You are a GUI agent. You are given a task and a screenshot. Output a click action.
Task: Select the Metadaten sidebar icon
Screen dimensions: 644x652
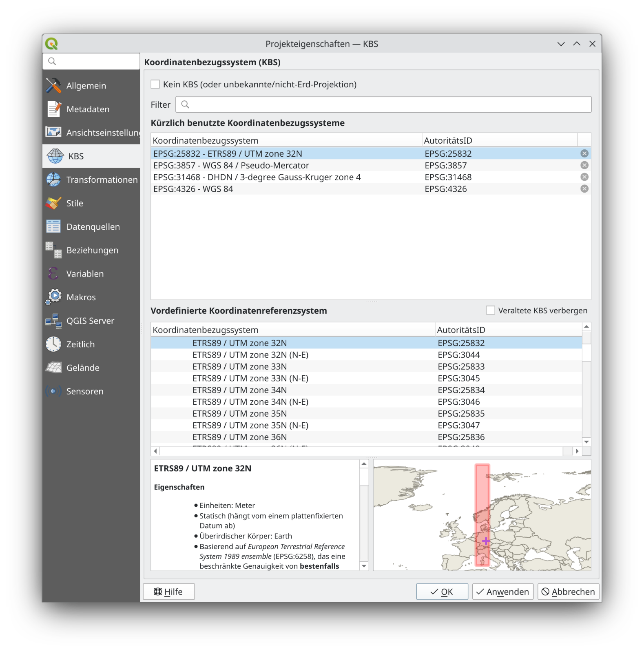(x=53, y=109)
